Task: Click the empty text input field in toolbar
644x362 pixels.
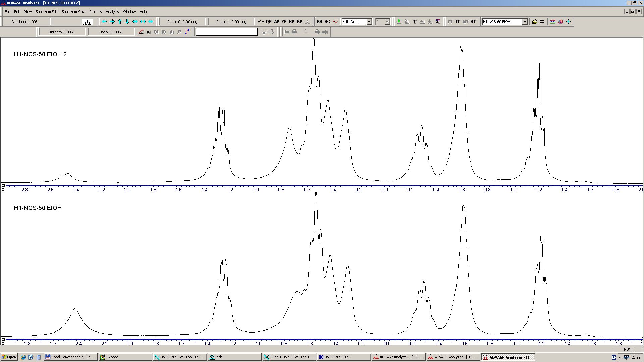Action: (226, 32)
